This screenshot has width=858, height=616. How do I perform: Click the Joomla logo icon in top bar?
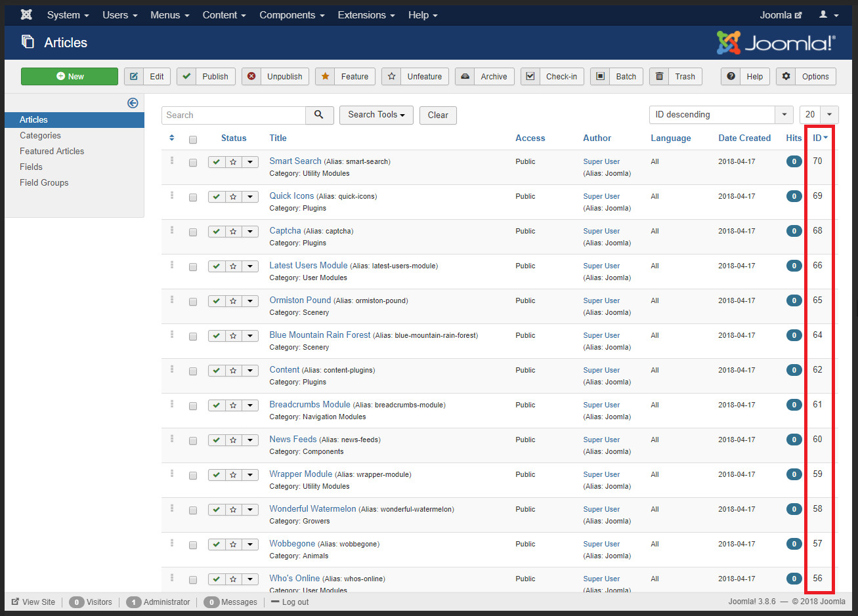pos(26,14)
